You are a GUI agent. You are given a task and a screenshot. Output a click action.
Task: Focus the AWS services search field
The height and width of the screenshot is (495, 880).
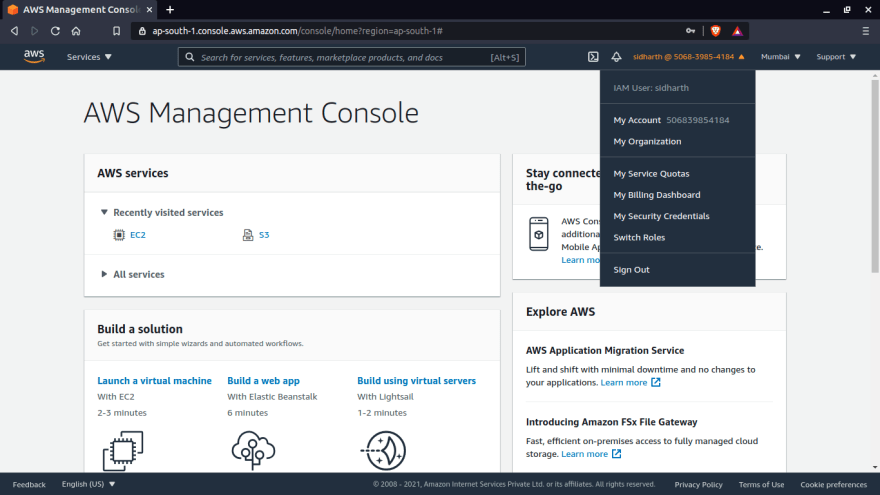tap(352, 57)
